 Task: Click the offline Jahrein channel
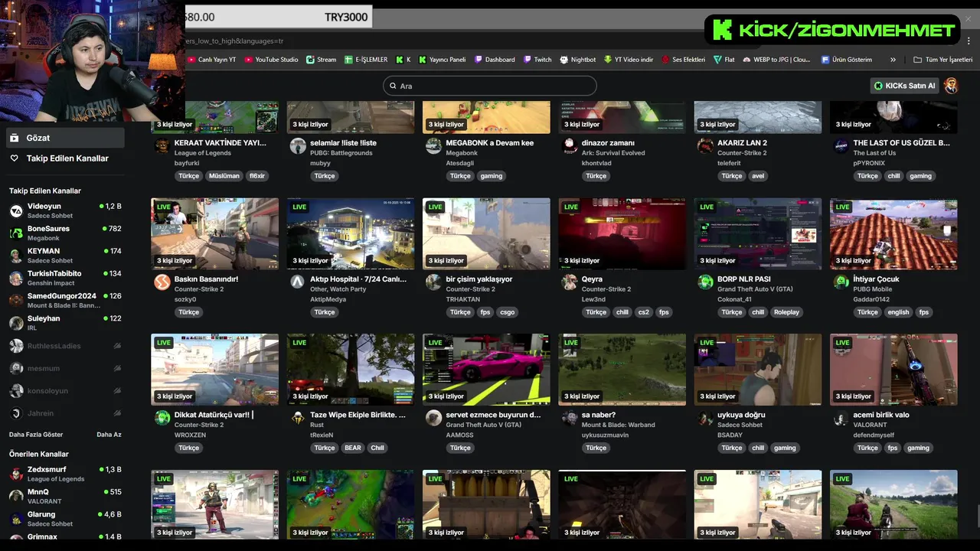(x=65, y=413)
